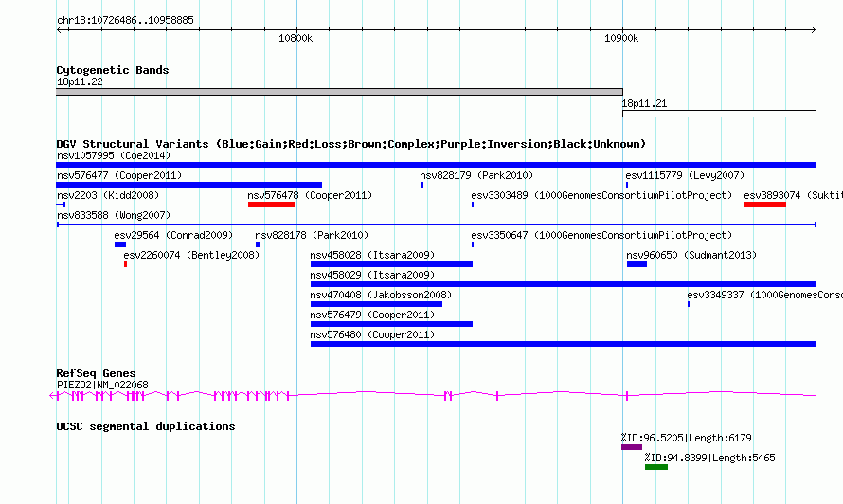Select the red loss bar under nsv576478
The height and width of the screenshot is (504, 843).
[x=271, y=205]
